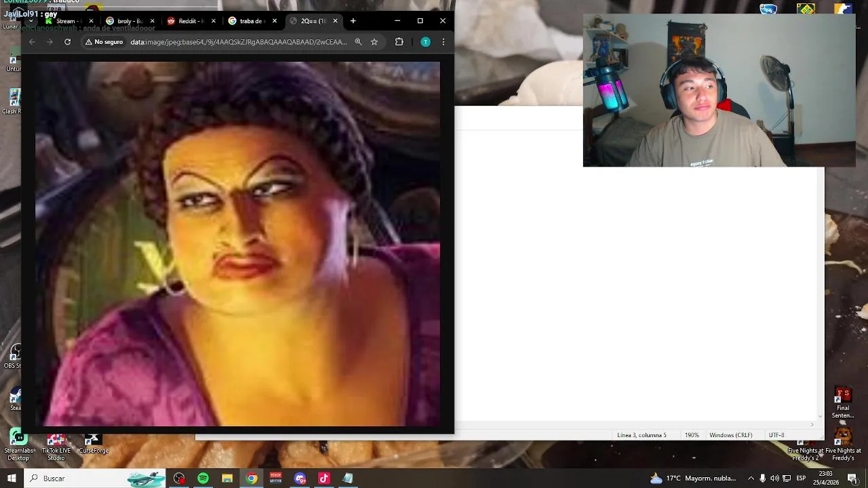Screen dimensions: 868x488
Task: Open a new Chrome tab
Action: tap(353, 21)
